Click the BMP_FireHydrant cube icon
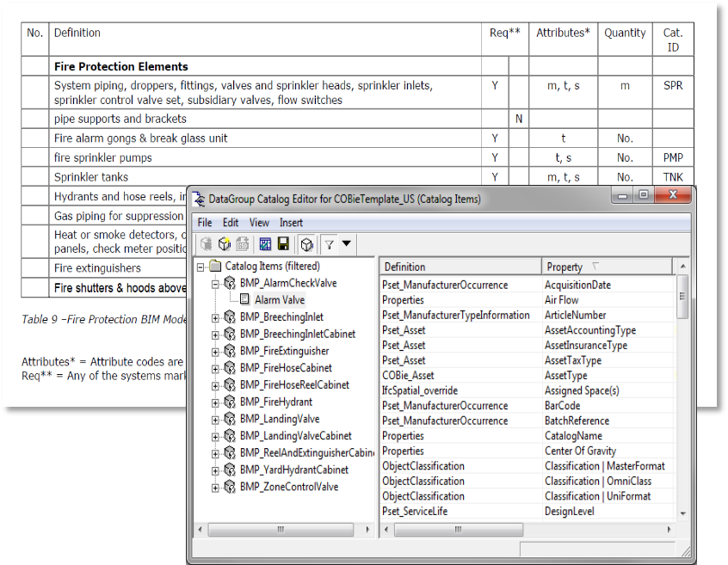 [230, 402]
